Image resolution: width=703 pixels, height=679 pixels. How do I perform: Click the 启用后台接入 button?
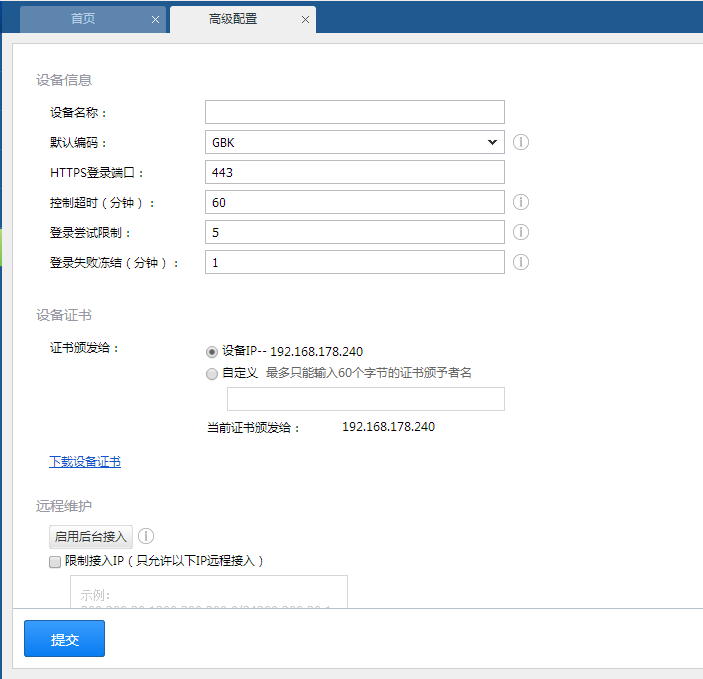[91, 537]
